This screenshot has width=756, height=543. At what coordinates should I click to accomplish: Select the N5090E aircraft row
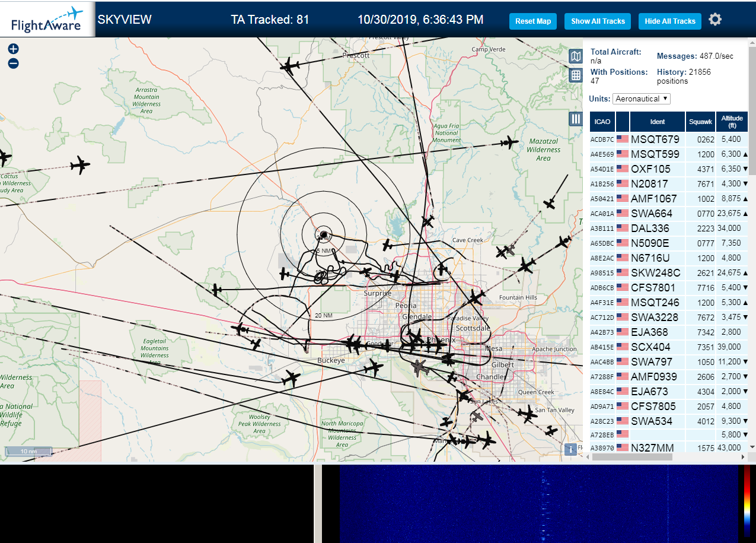click(669, 243)
